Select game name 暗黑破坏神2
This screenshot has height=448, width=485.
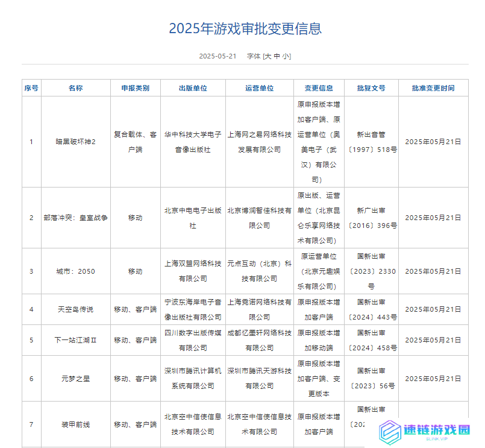76,142
